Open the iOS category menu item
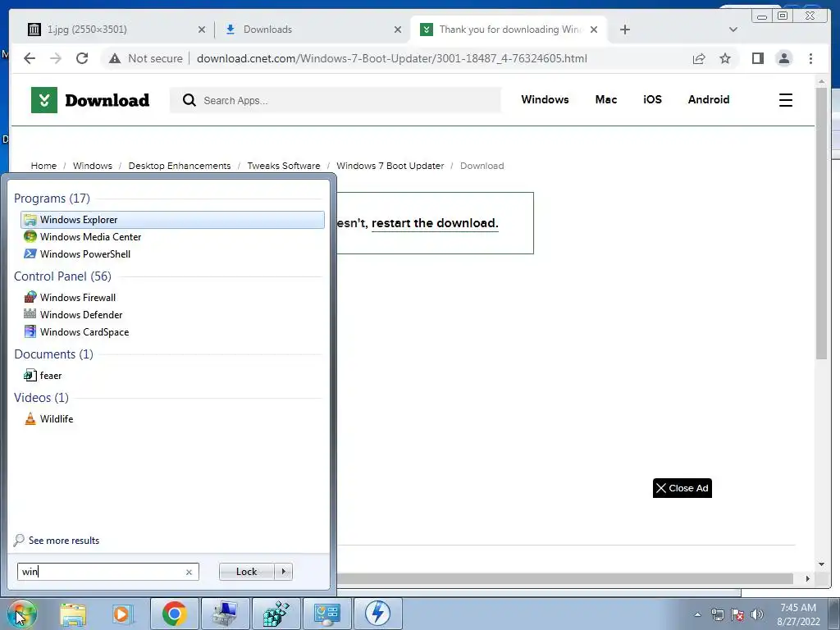Viewport: 840px width, 630px height. pyautogui.click(x=652, y=99)
